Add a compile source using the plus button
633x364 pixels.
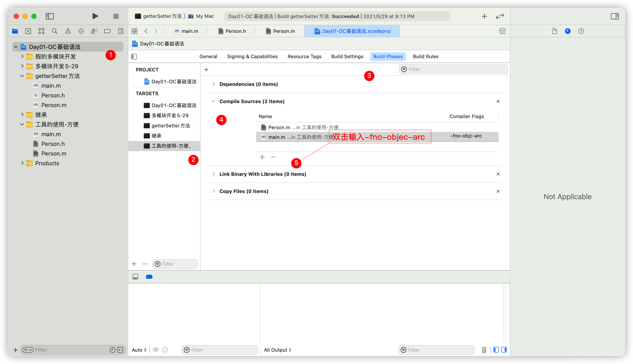pyautogui.click(x=262, y=157)
